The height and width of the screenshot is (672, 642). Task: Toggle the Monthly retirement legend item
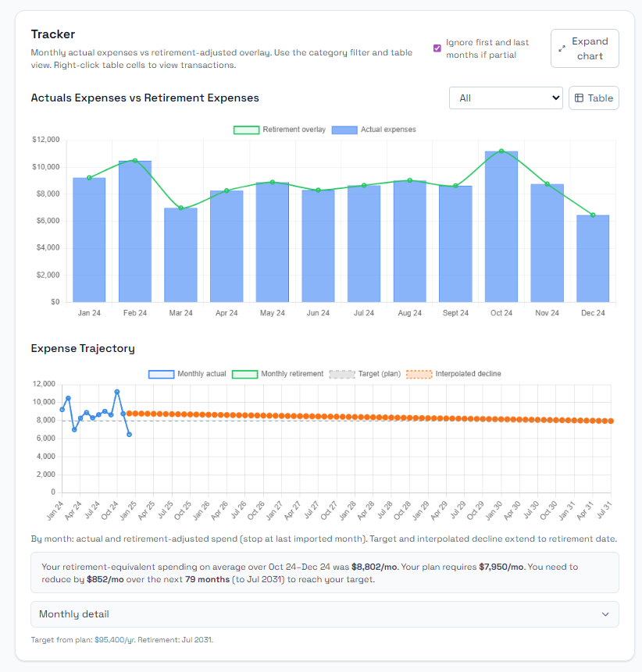click(278, 374)
